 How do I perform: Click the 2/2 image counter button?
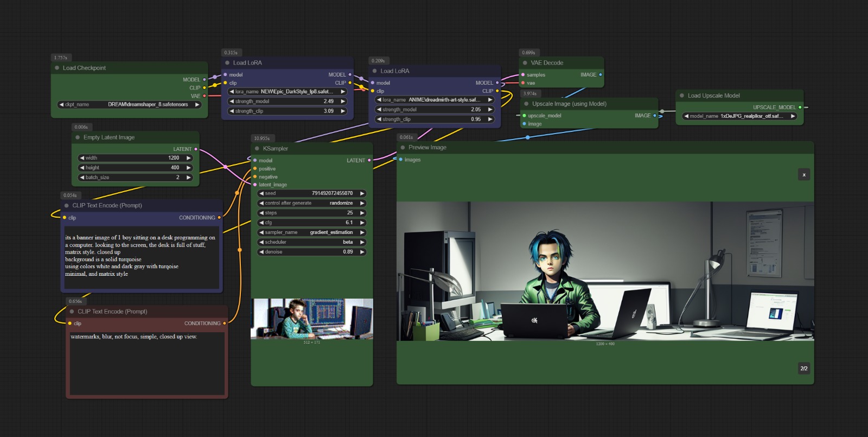click(x=804, y=368)
